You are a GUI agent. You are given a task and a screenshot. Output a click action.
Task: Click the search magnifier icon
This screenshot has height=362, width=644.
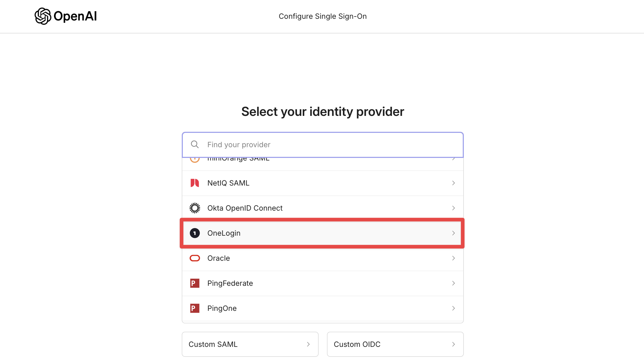(x=195, y=144)
